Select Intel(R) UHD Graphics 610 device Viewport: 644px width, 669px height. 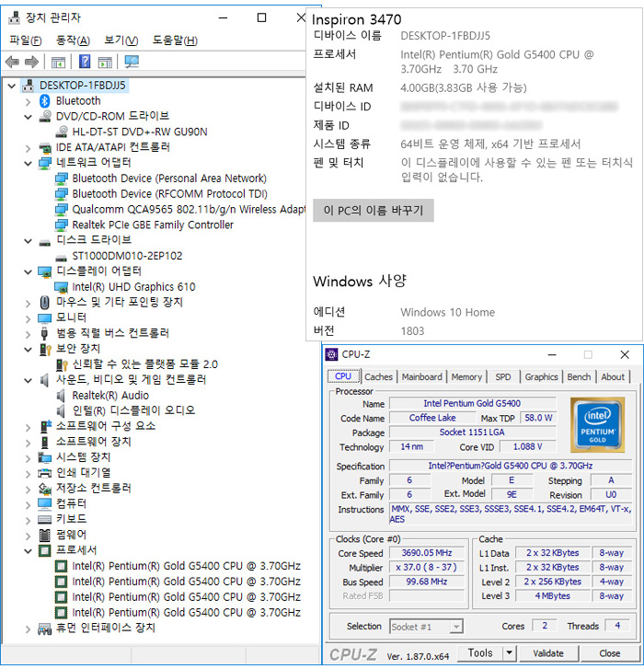point(133,287)
